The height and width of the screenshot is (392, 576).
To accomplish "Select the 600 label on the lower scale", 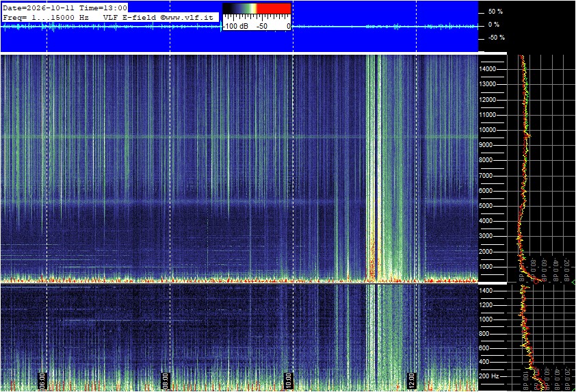I will tap(484, 348).
